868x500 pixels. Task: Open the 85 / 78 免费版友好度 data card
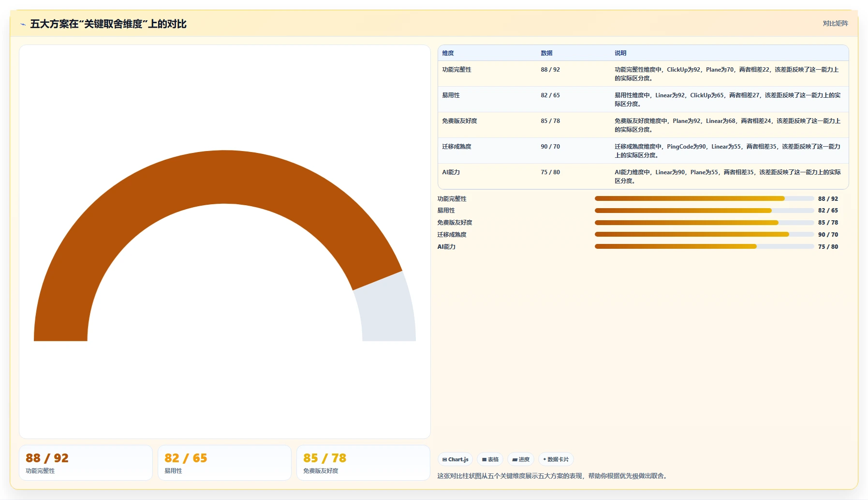point(363,463)
